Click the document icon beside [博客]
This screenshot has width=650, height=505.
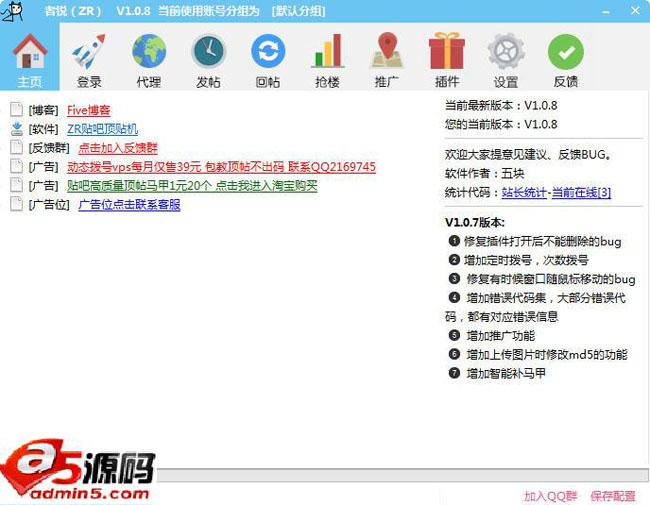pos(17,109)
